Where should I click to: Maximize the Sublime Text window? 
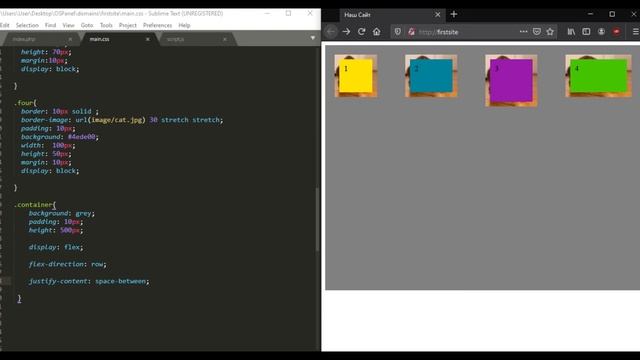288,13
